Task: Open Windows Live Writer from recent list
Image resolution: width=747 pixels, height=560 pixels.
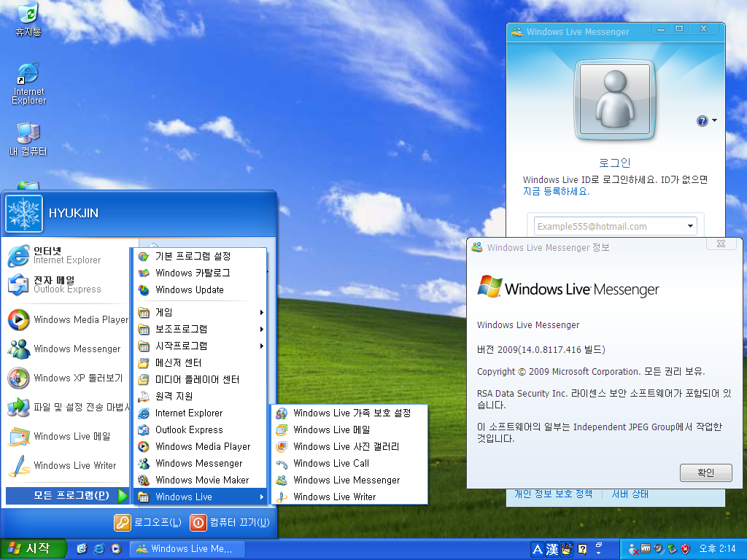Action: [x=68, y=465]
